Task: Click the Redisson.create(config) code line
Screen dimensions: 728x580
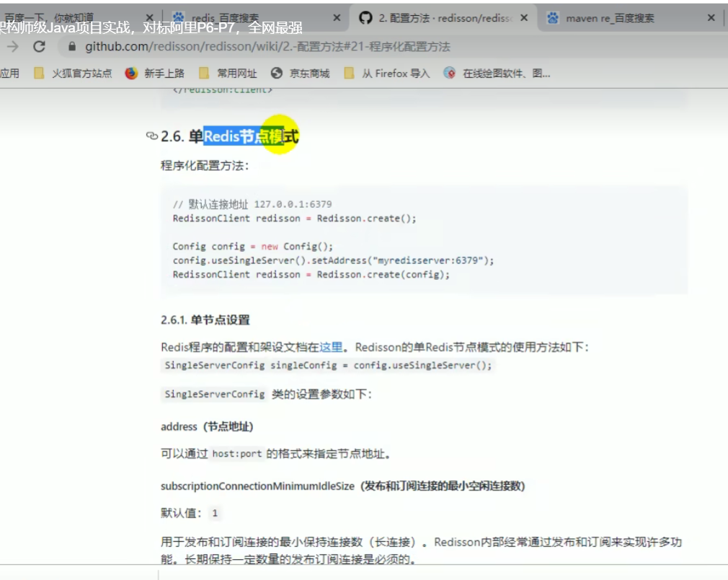Action: (x=311, y=274)
